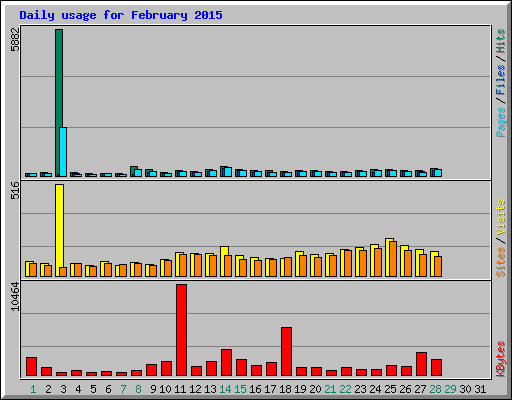Select the red KBytes bar for day 27
Image resolution: width=512 pixels, height=400 pixels.
pyautogui.click(x=421, y=364)
